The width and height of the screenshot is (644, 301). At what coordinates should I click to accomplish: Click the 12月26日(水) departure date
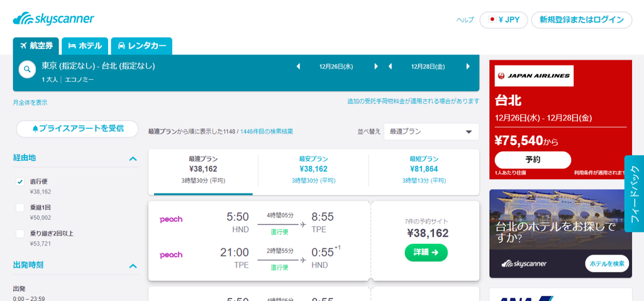tap(336, 67)
